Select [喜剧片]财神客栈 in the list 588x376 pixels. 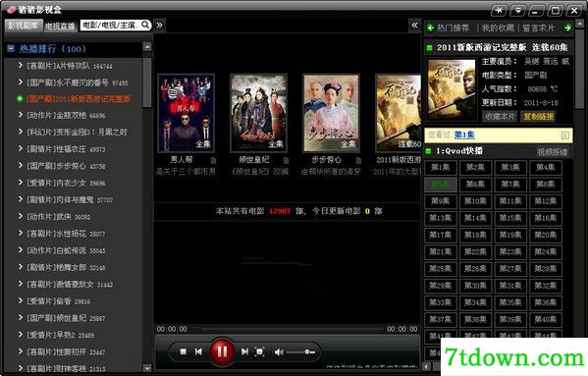pyautogui.click(x=66, y=368)
